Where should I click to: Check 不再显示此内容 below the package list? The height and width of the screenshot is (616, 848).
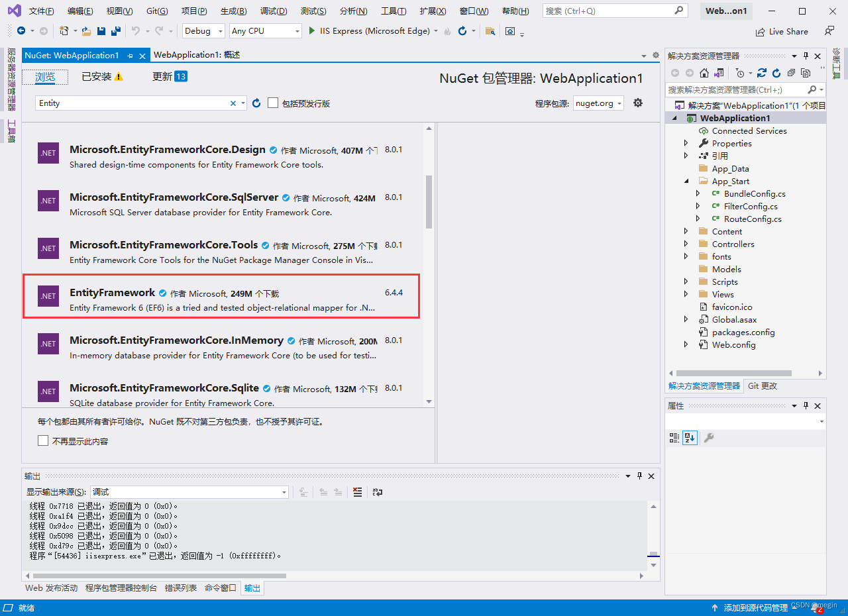[x=43, y=440]
